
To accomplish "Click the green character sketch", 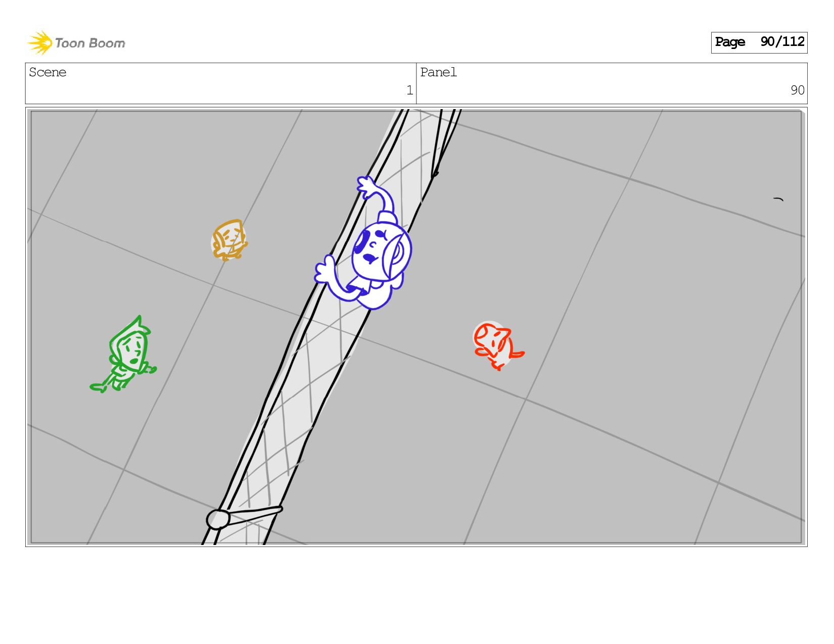I will tap(123, 355).
